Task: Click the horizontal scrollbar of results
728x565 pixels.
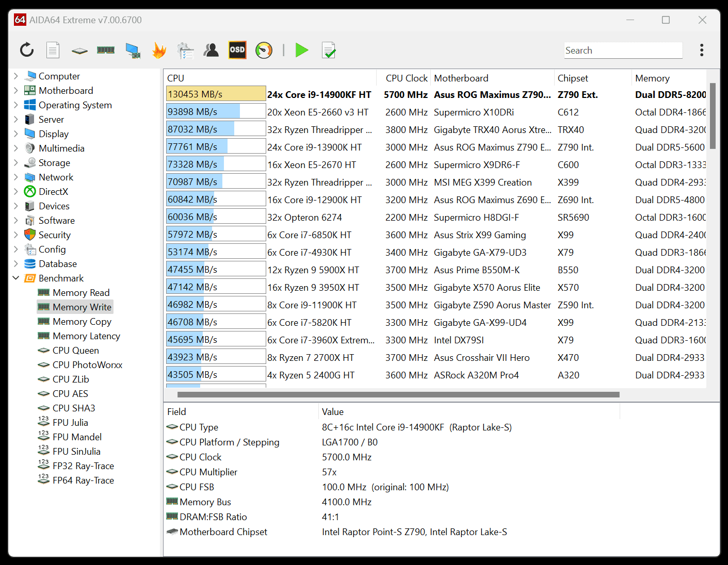Action: click(x=398, y=394)
